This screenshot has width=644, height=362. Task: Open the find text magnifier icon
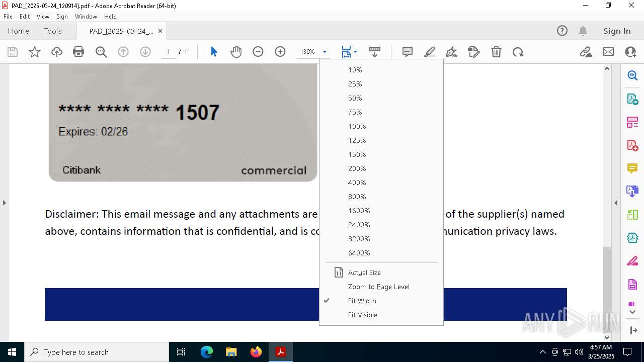(101, 52)
